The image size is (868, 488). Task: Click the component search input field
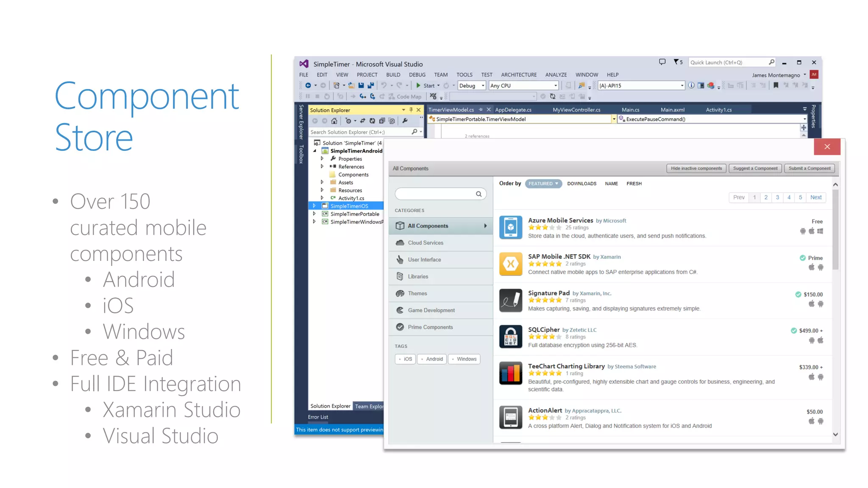point(440,194)
